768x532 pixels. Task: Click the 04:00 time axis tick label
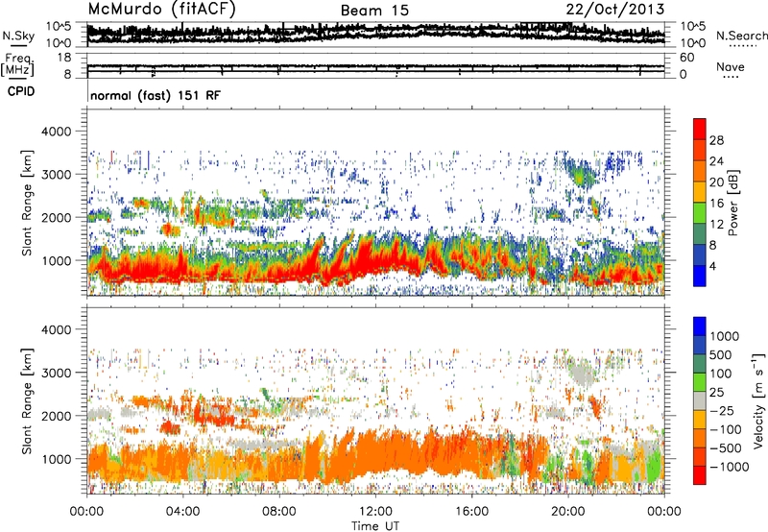pos(182,512)
